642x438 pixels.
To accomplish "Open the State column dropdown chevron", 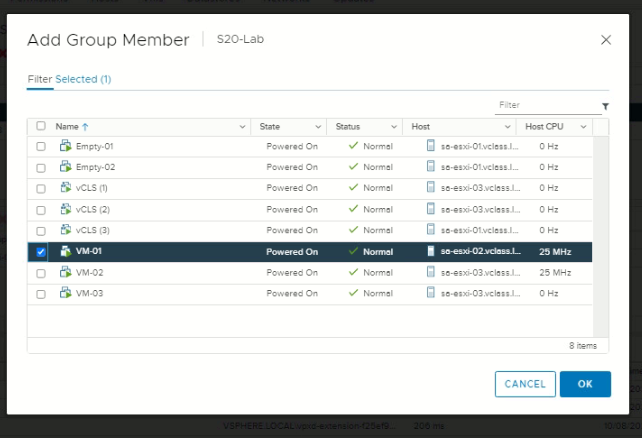I will pos(318,127).
